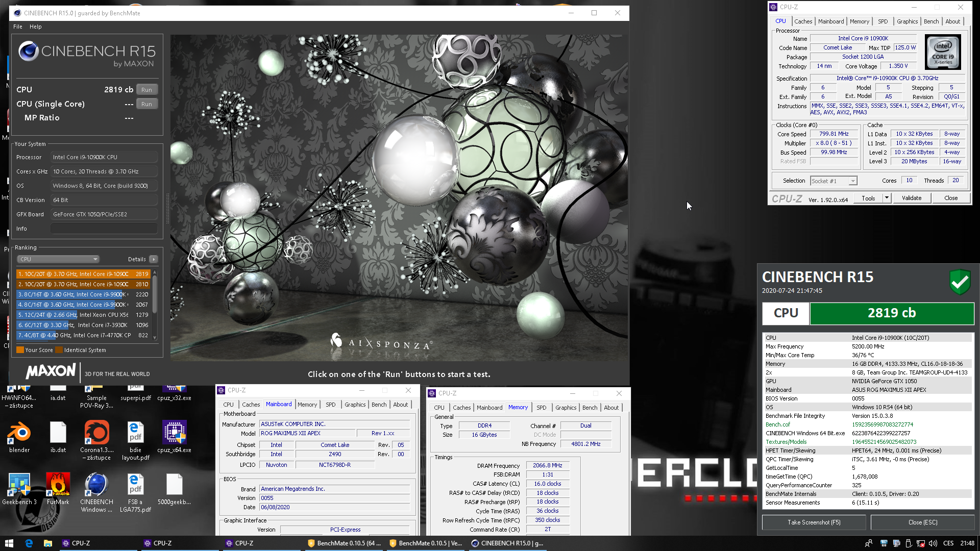The image size is (980, 551).
Task: Click BenchMate green shield checkmark
Action: [x=960, y=282]
